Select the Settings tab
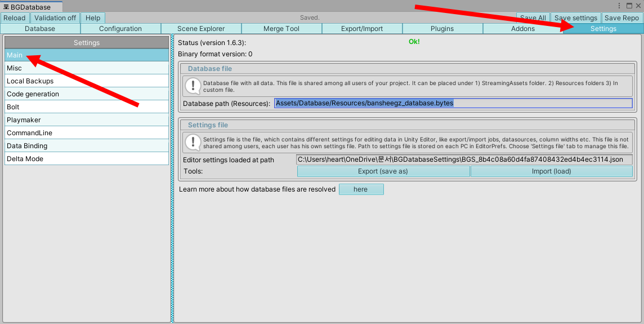 coord(603,28)
